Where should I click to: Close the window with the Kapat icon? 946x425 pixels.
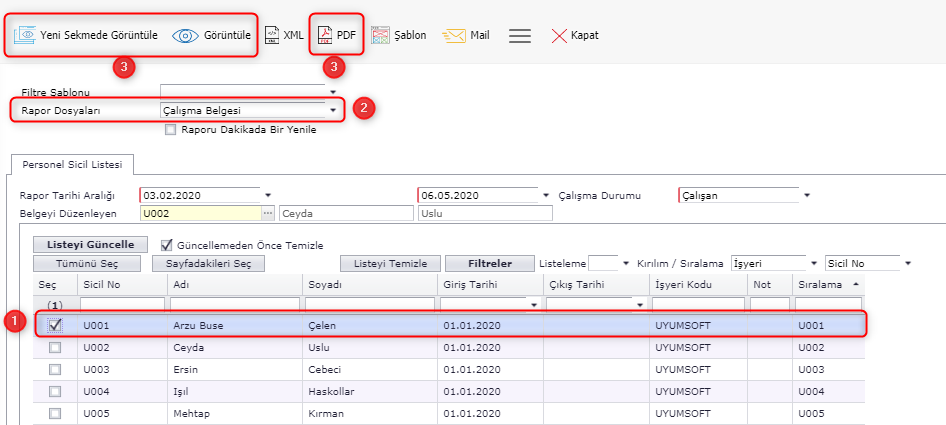560,35
